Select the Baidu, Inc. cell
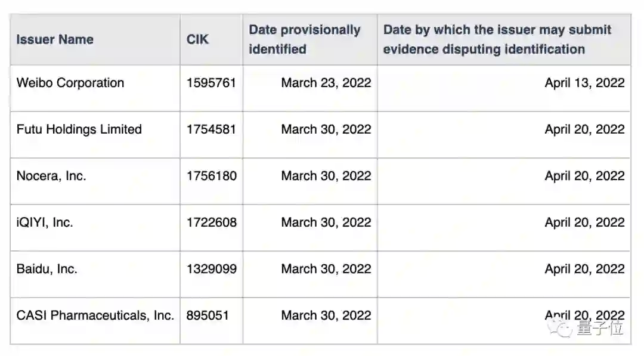The height and width of the screenshot is (356, 644). 47,269
